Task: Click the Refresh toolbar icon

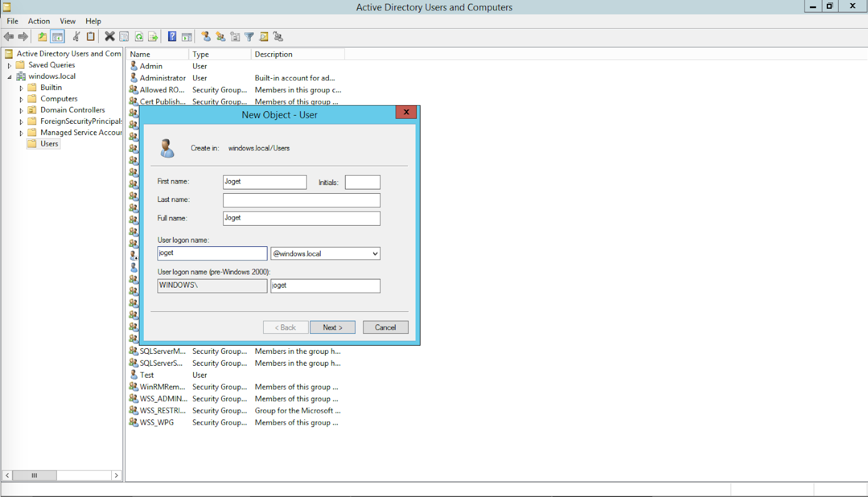Action: coord(139,36)
